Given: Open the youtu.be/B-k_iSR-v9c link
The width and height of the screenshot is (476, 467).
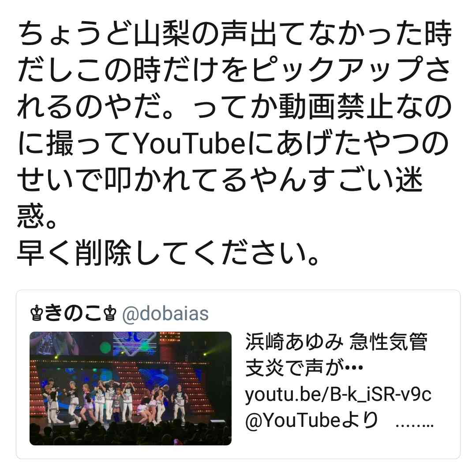Looking at the screenshot, I should (x=338, y=395).
